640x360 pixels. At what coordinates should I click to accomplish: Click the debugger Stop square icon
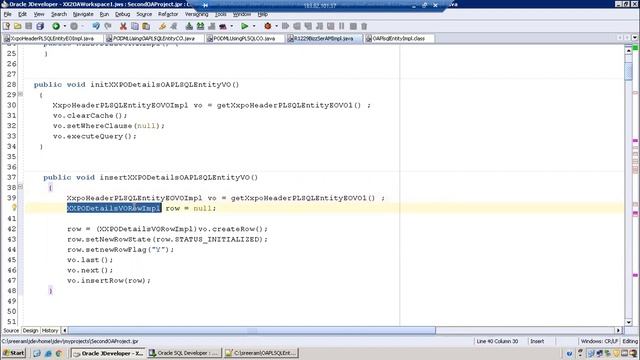coord(353,26)
